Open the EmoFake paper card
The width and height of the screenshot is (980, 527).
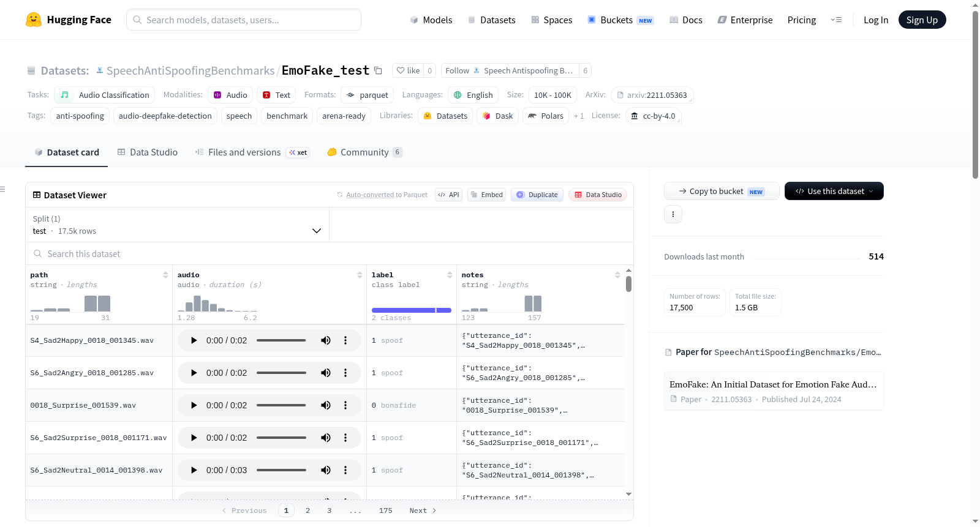[x=774, y=391]
